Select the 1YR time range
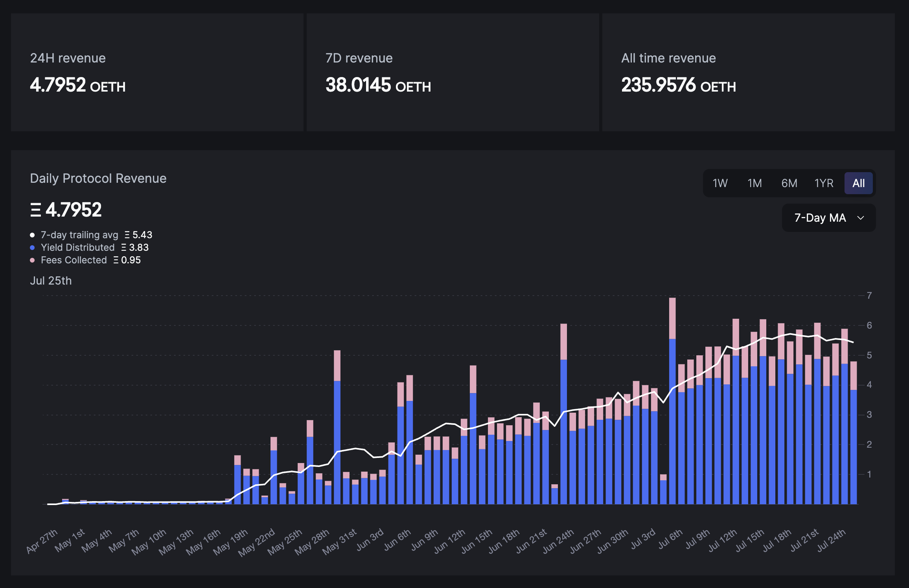 [824, 183]
